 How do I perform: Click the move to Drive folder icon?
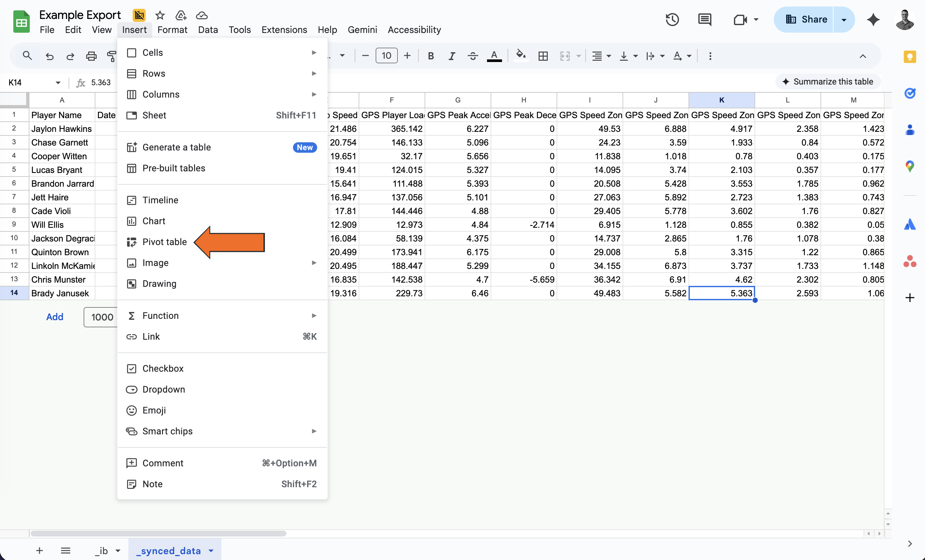(181, 15)
